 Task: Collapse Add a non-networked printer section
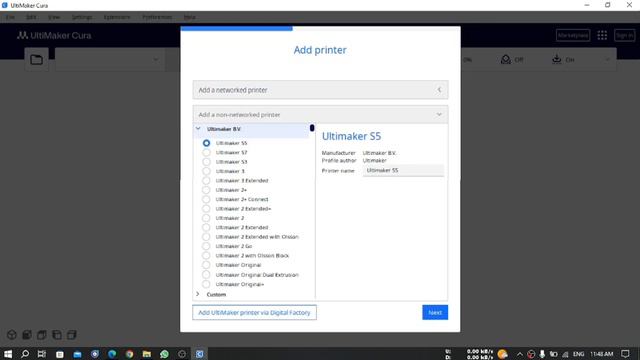pos(320,115)
